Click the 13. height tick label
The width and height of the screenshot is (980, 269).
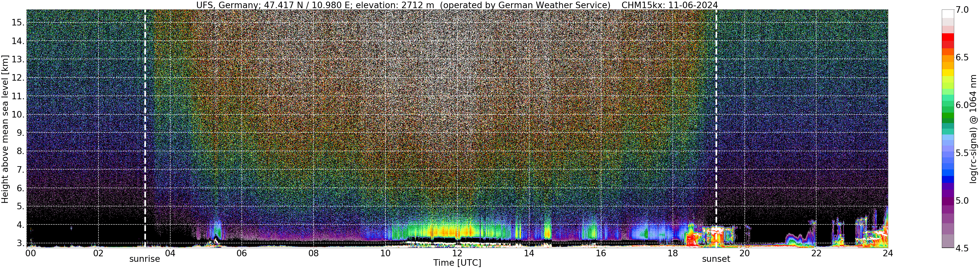coord(18,59)
